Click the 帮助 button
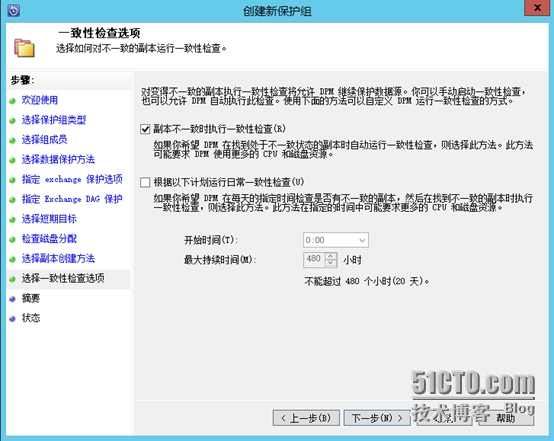The height and width of the screenshot is (441, 554). pos(505,418)
